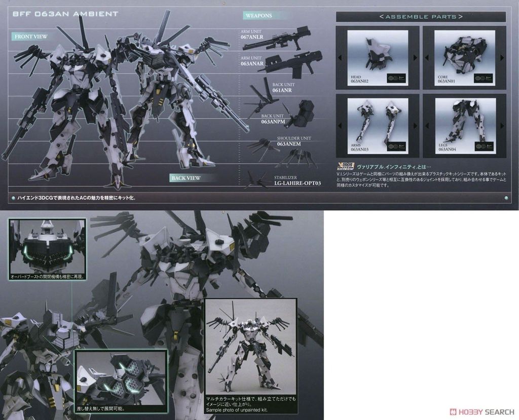Click the left arrow beside LEGS 063AN04

[427, 126]
